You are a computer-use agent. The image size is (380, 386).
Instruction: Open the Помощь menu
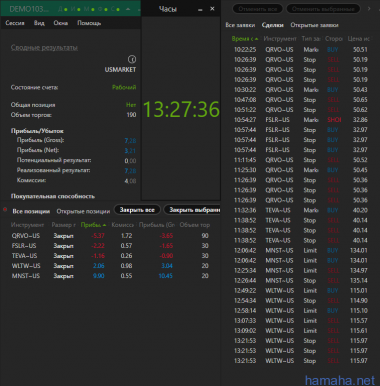pos(89,23)
